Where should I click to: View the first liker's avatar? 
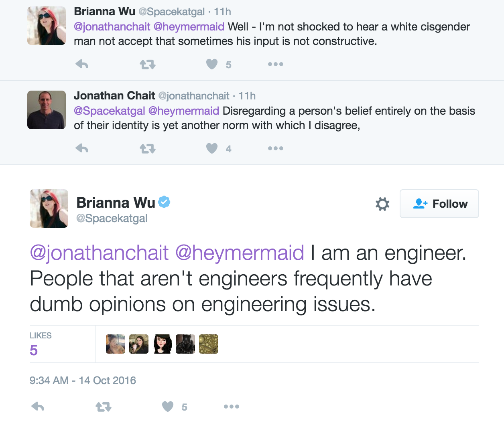click(116, 344)
